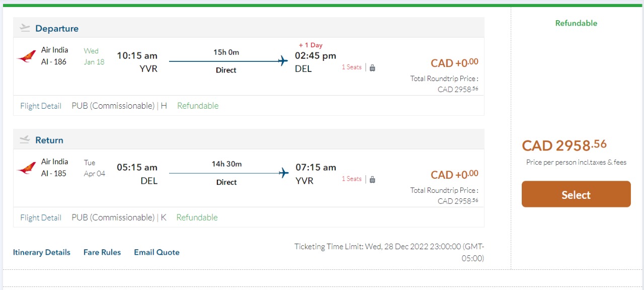Click the Departure section header
This screenshot has height=290, width=644.
click(x=57, y=29)
